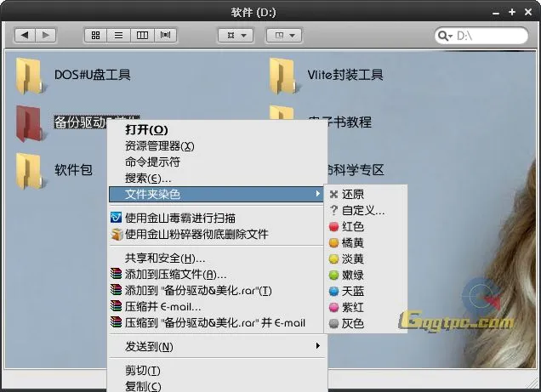The width and height of the screenshot is (541, 392).
Task: Open the action gear dropdown
Action: click(236, 35)
